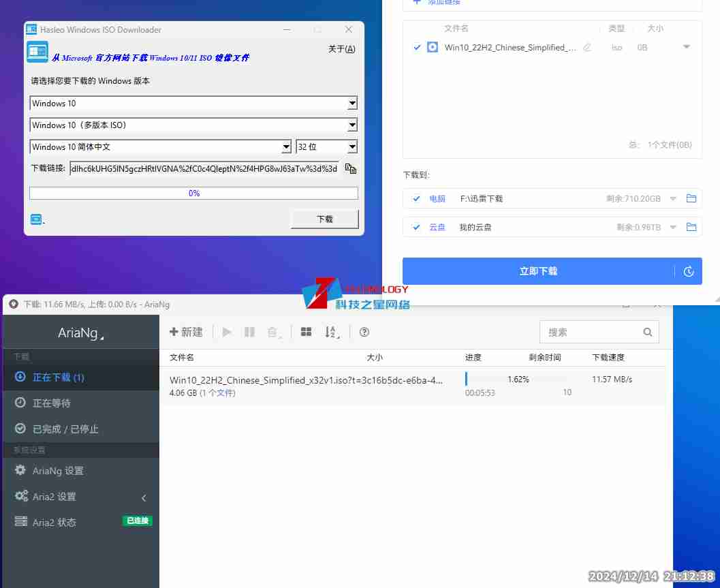The width and height of the screenshot is (720, 588).
Task: Copy the download link using the copy icon
Action: tap(350, 168)
